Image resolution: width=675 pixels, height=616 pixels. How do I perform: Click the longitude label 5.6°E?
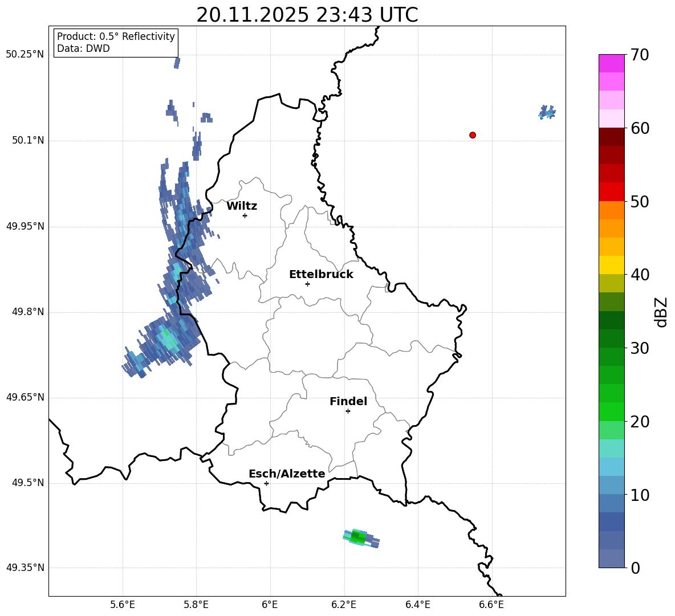pos(123,605)
